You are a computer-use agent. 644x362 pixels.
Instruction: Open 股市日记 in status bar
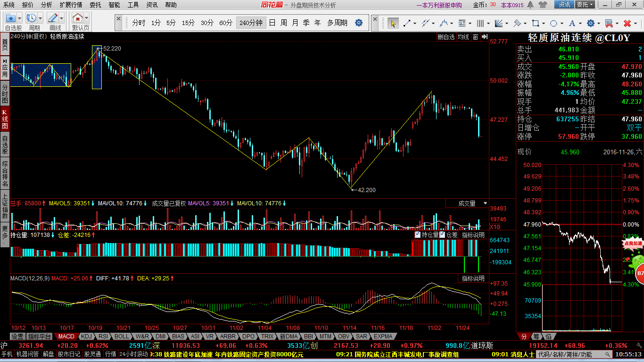coord(69,354)
